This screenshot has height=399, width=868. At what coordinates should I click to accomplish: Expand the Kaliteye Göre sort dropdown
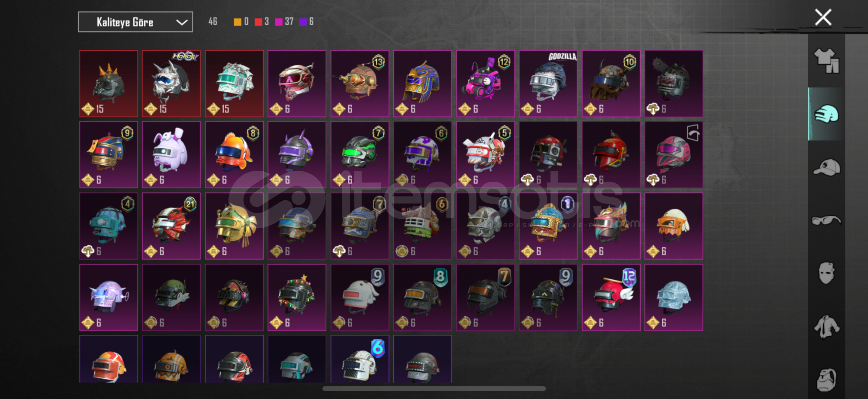pyautogui.click(x=135, y=22)
